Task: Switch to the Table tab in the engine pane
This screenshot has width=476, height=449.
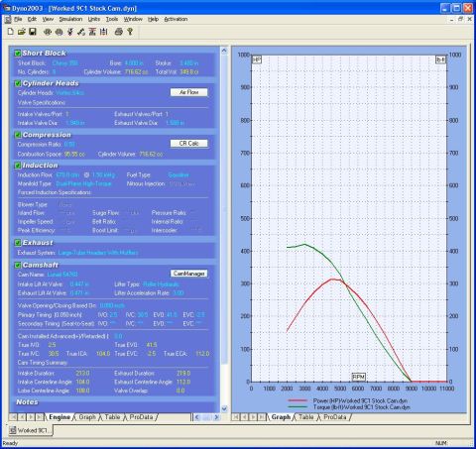Action: pos(112,417)
